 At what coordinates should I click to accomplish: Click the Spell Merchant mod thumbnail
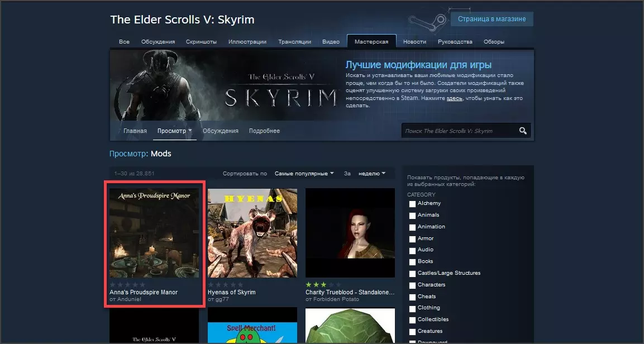pyautogui.click(x=252, y=326)
